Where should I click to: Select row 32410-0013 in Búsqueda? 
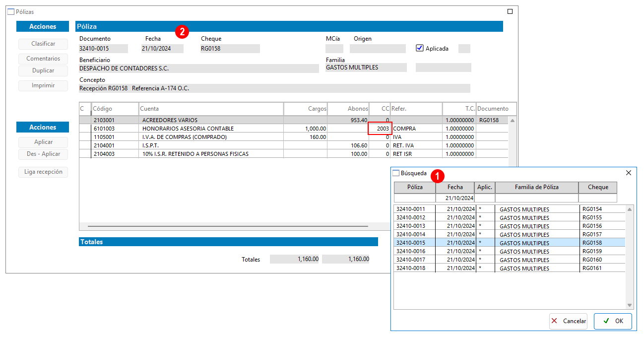click(510, 226)
